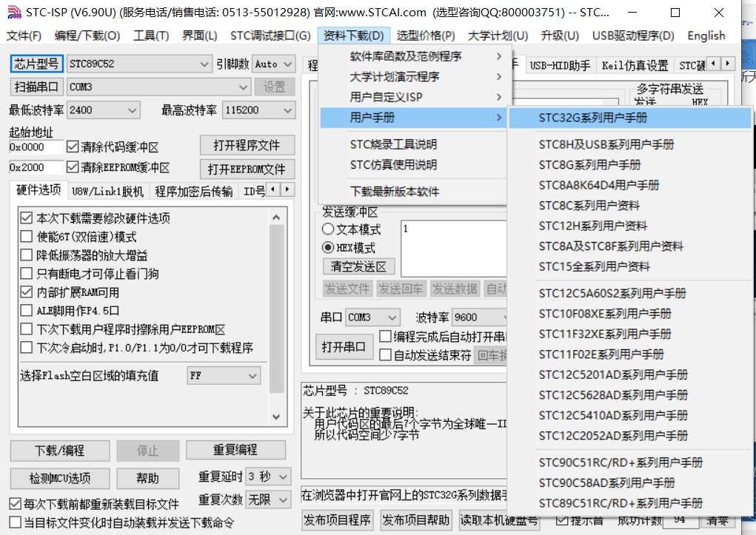Select 文本模式 radio button
Viewport: 756px width, 535px height.
pos(328,229)
